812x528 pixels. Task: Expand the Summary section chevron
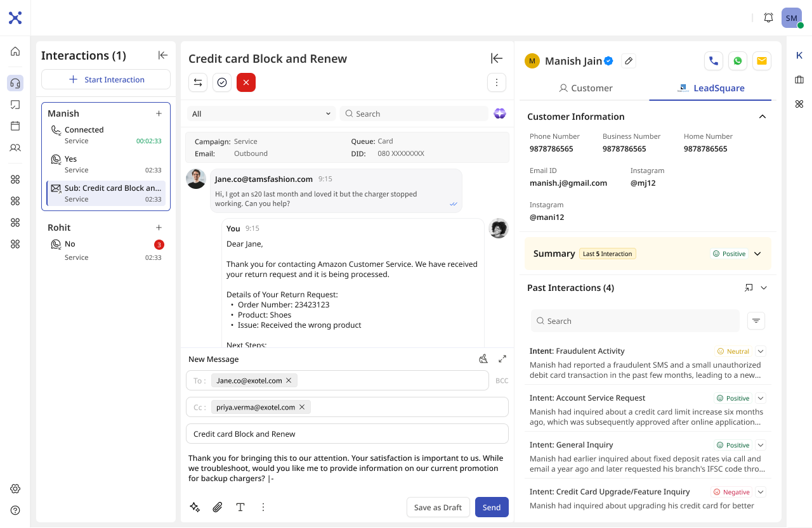pos(757,254)
